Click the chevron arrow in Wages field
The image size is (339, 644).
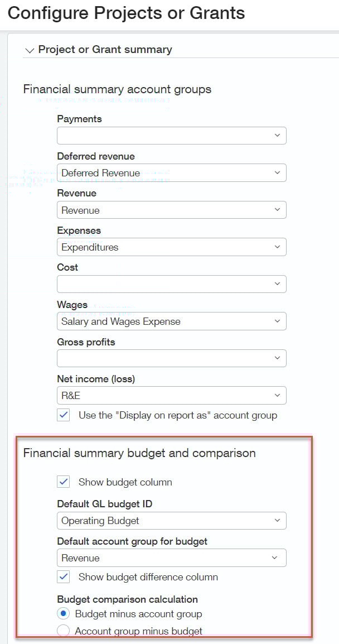(x=277, y=321)
